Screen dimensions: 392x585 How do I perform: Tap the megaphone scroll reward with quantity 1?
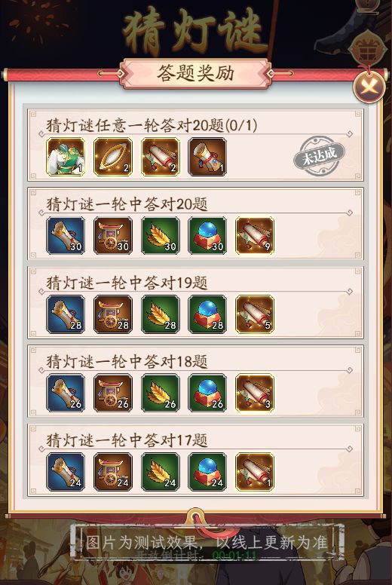(x=207, y=157)
